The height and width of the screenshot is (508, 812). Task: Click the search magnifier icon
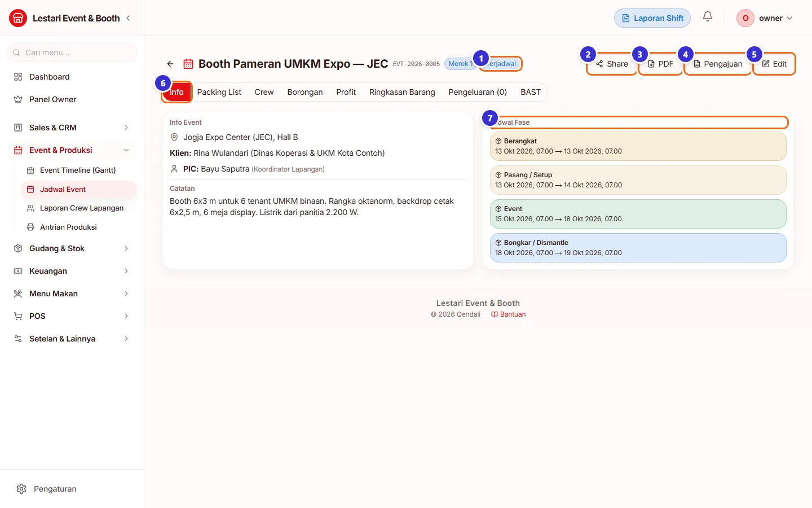16,52
